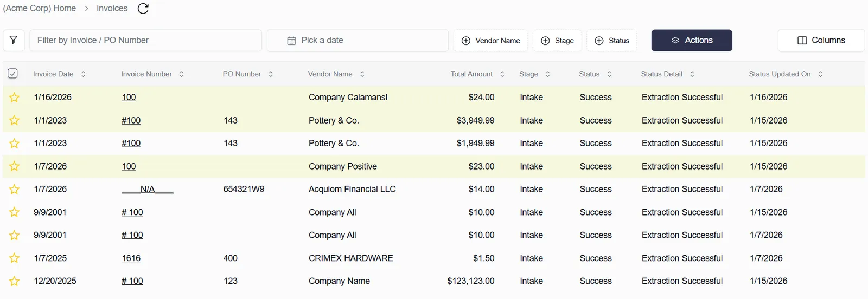This screenshot has height=299, width=868.
Task: Sort by Status Detail column
Action: point(668,74)
